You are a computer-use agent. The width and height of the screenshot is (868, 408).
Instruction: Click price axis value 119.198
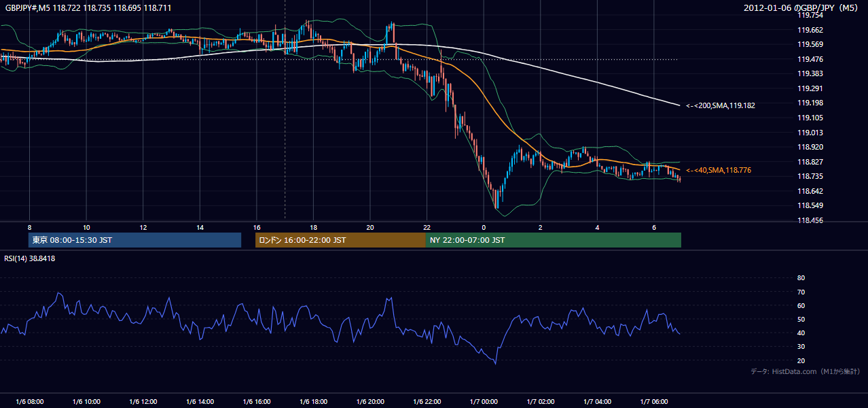pyautogui.click(x=810, y=103)
